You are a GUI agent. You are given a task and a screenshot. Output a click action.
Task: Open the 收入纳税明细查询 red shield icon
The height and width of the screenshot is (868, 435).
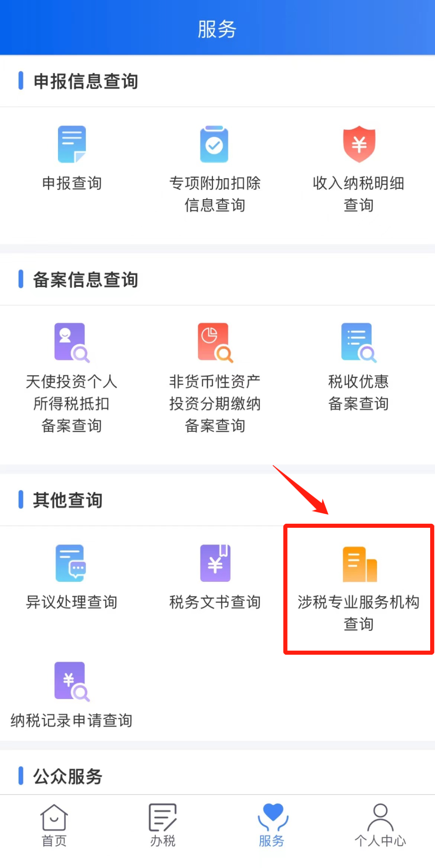pyautogui.click(x=359, y=144)
